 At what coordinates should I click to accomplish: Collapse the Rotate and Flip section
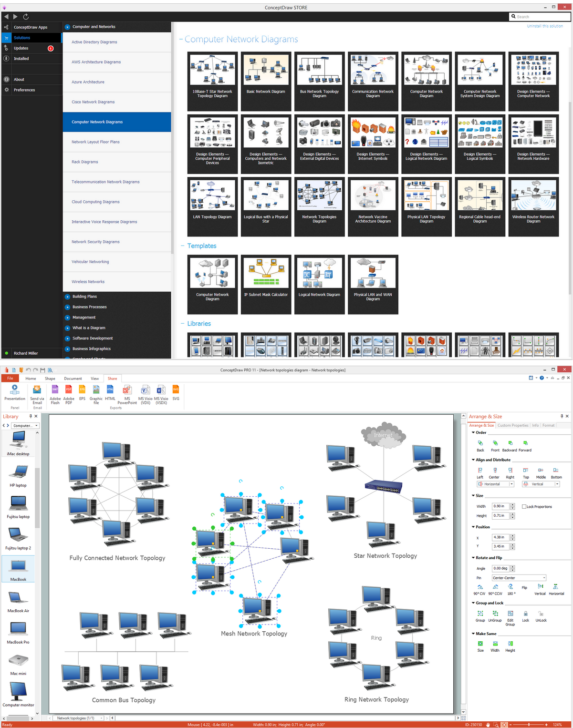[473, 557]
